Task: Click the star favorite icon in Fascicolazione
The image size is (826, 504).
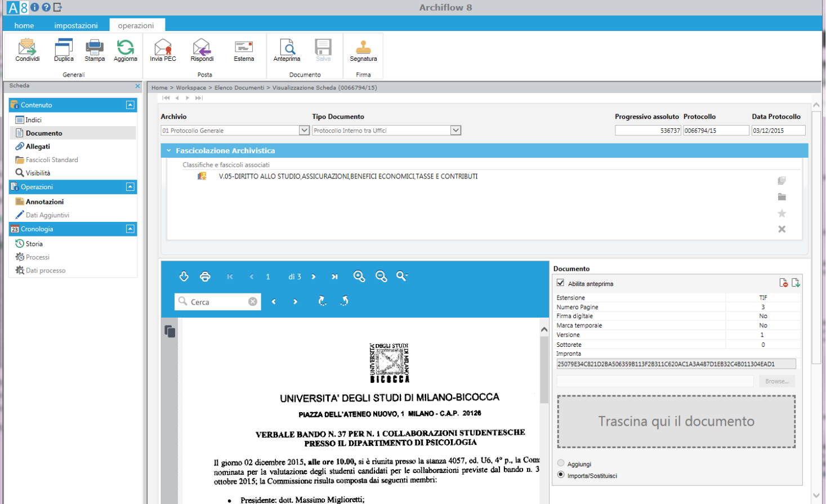Action: click(x=782, y=213)
